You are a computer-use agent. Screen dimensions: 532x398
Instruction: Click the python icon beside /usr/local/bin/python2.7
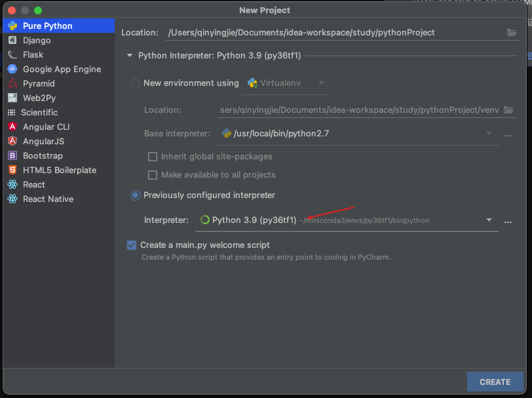coord(226,134)
